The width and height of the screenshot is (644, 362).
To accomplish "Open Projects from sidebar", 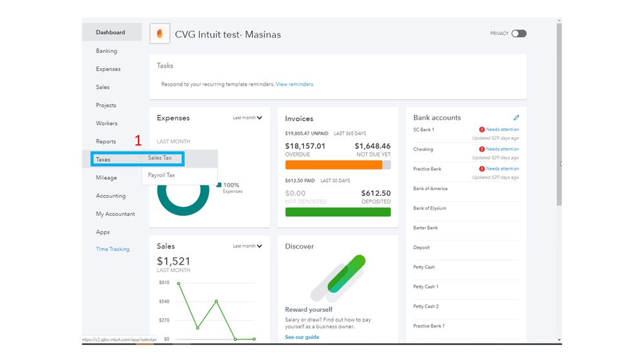I will tap(106, 105).
